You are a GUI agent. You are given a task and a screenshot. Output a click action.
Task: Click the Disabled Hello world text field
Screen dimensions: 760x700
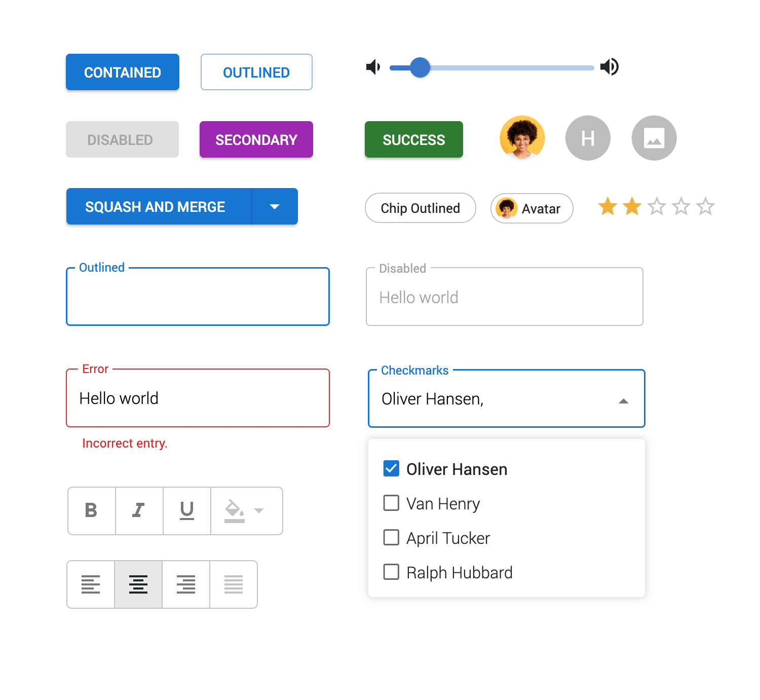tap(505, 297)
